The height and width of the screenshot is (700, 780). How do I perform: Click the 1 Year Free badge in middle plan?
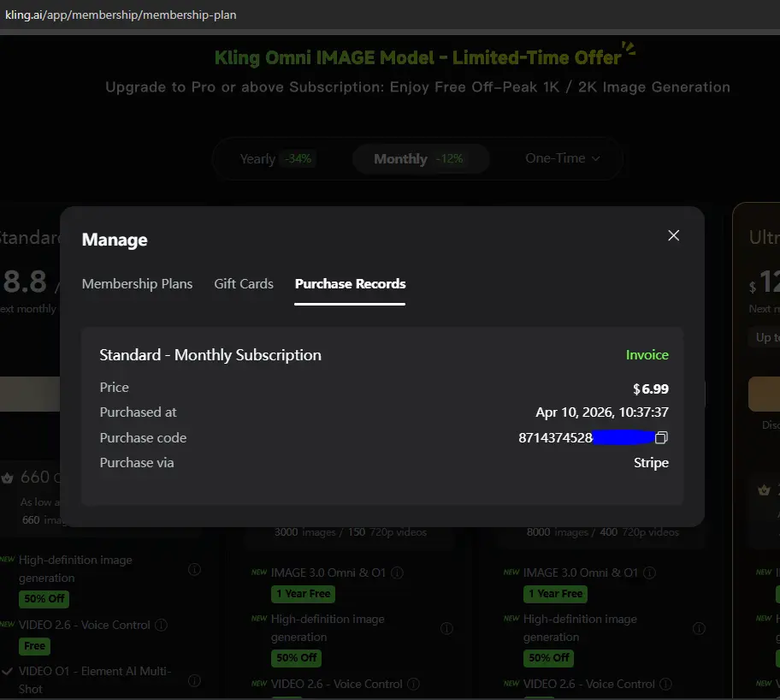303,594
